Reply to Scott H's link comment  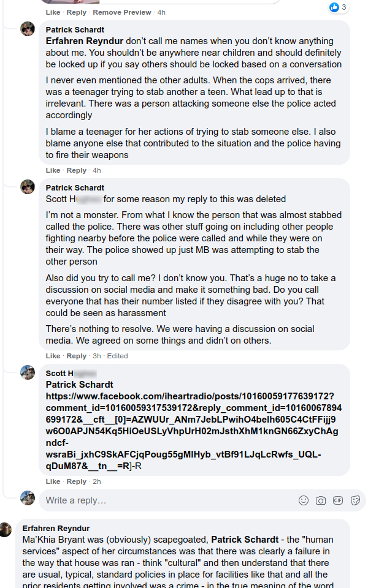[x=77, y=481]
